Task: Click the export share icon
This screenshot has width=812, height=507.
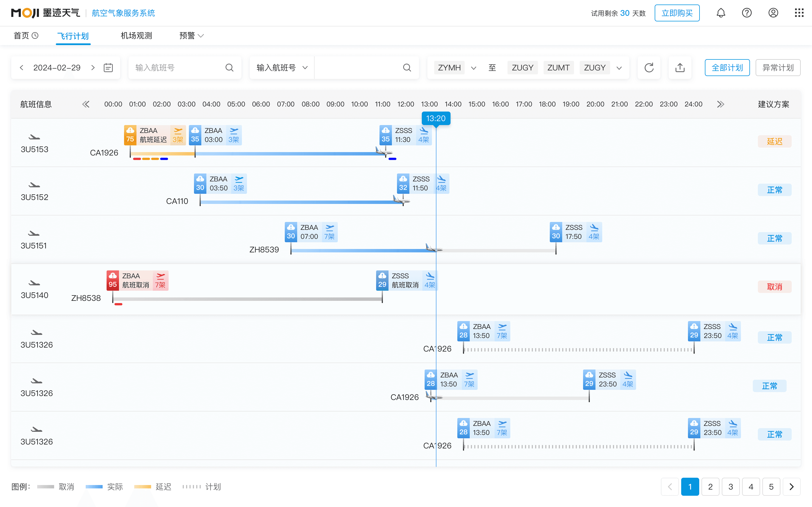Action: (680, 68)
